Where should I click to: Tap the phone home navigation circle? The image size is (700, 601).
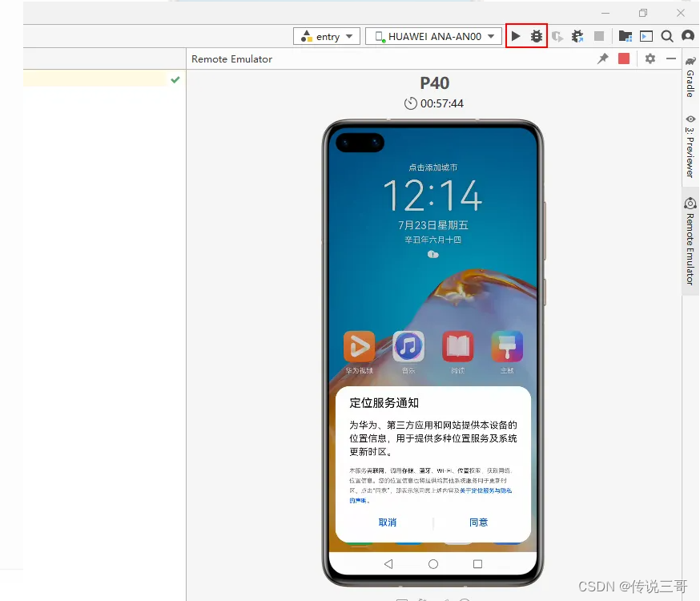pyautogui.click(x=433, y=564)
